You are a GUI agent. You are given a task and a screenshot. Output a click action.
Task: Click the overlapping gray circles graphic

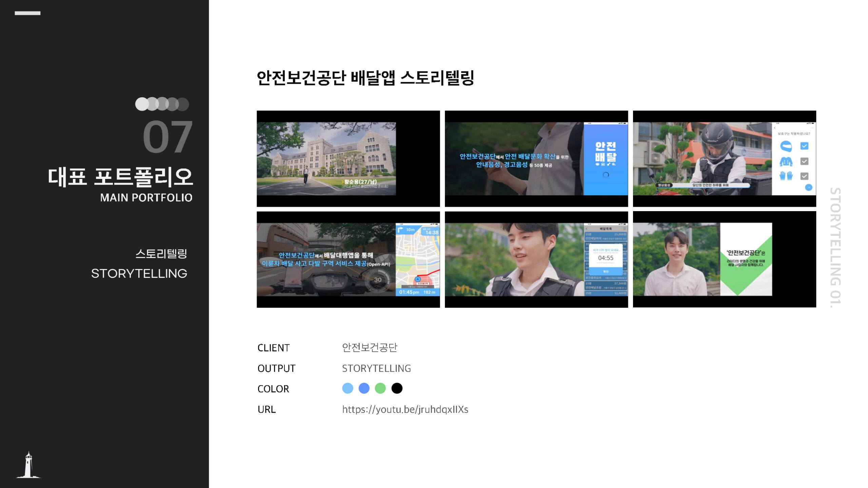162,104
